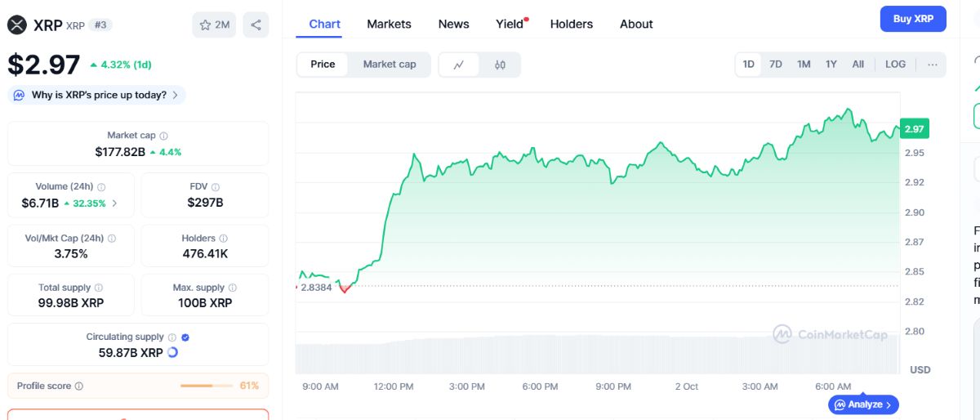Image resolution: width=980 pixels, height=420 pixels.
Task: Select the 1M time range
Action: tap(804, 65)
